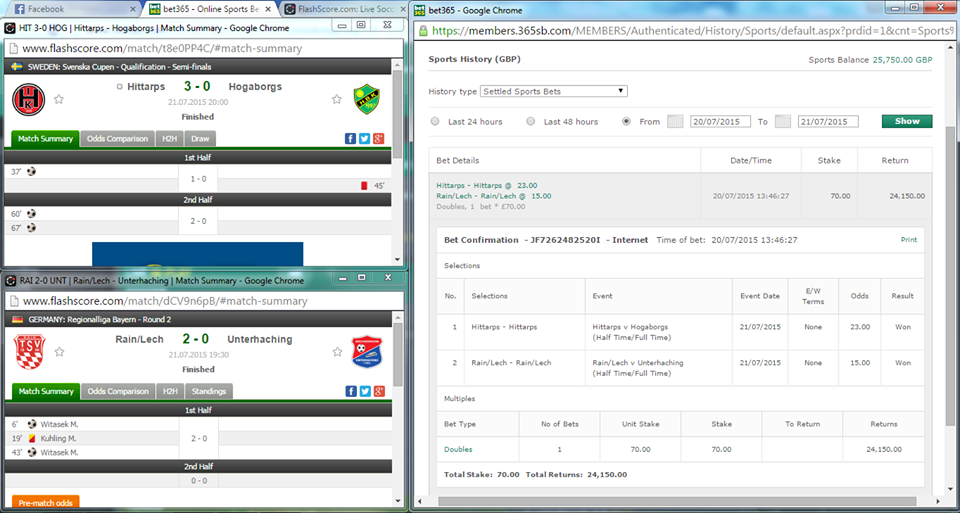Screen dimensions: 960x513
Task: Favorite Hittarps with its star icon
Action: coord(59,99)
